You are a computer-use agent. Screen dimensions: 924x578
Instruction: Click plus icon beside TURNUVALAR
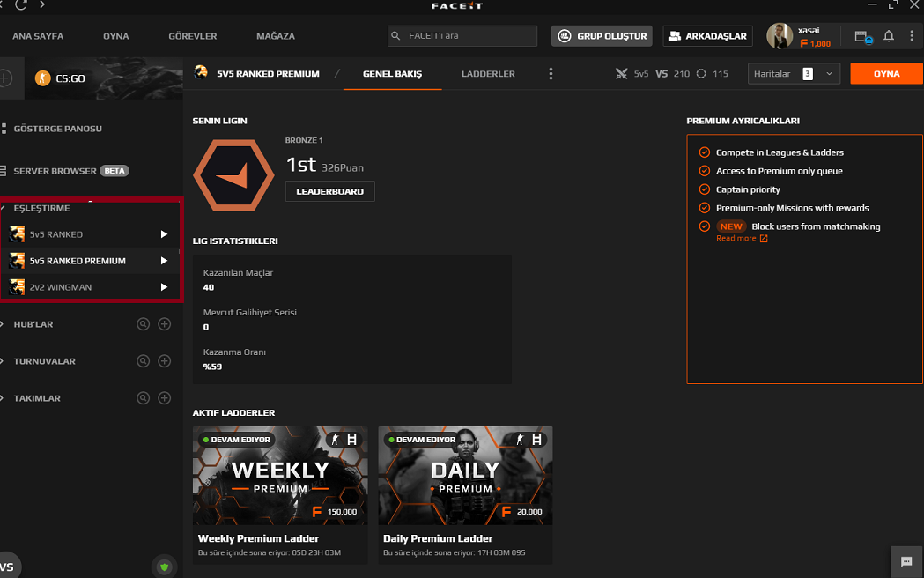165,361
